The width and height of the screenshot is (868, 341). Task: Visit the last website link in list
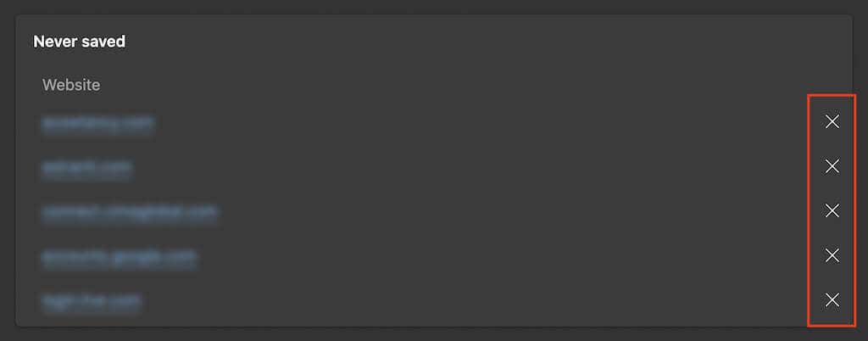click(91, 301)
